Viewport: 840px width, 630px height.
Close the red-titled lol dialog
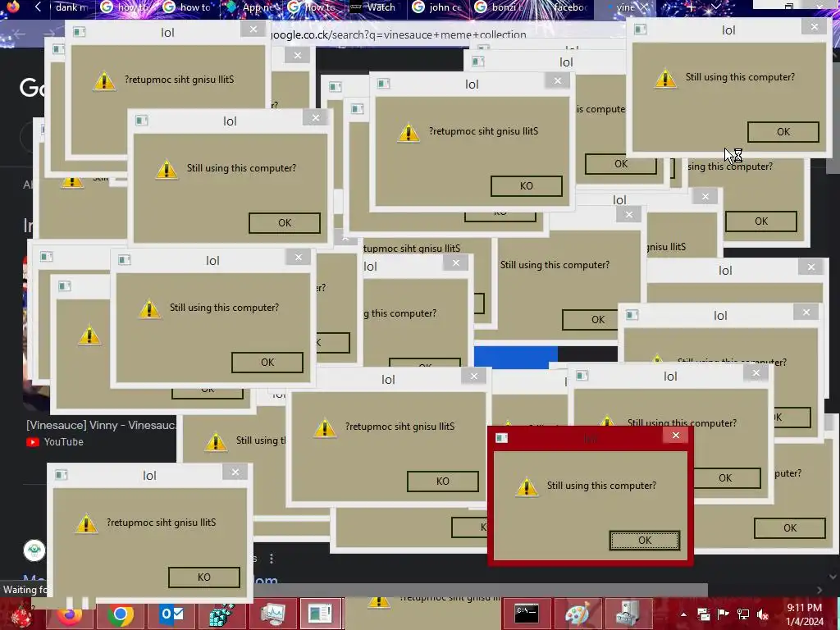coord(676,435)
